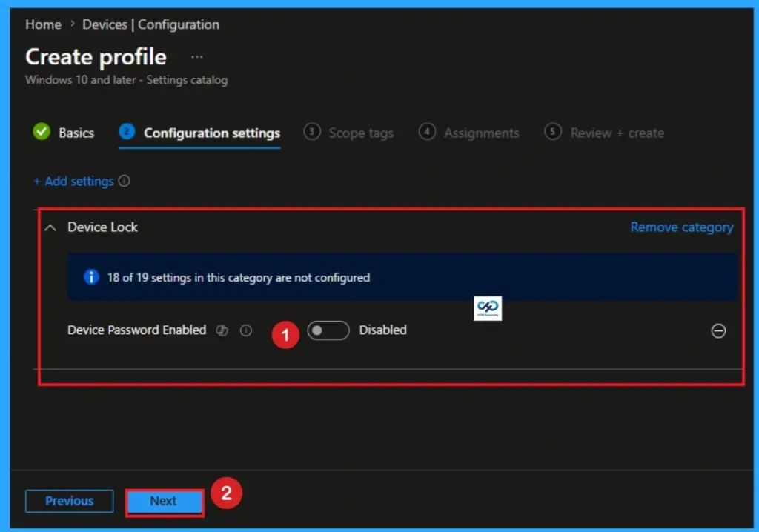Open Devices | Configuration breadcrumb
This screenshot has height=532, width=759.
(150, 24)
